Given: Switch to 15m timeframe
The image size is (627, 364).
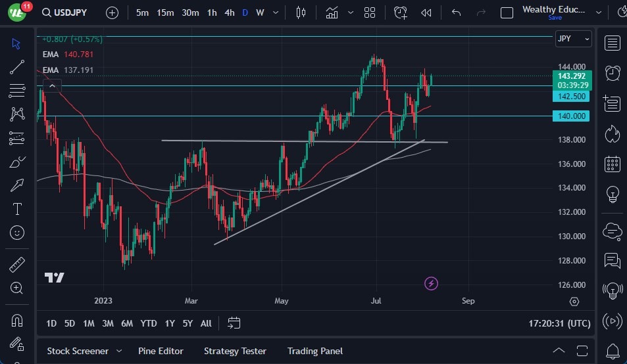Looking at the screenshot, I should [x=165, y=12].
